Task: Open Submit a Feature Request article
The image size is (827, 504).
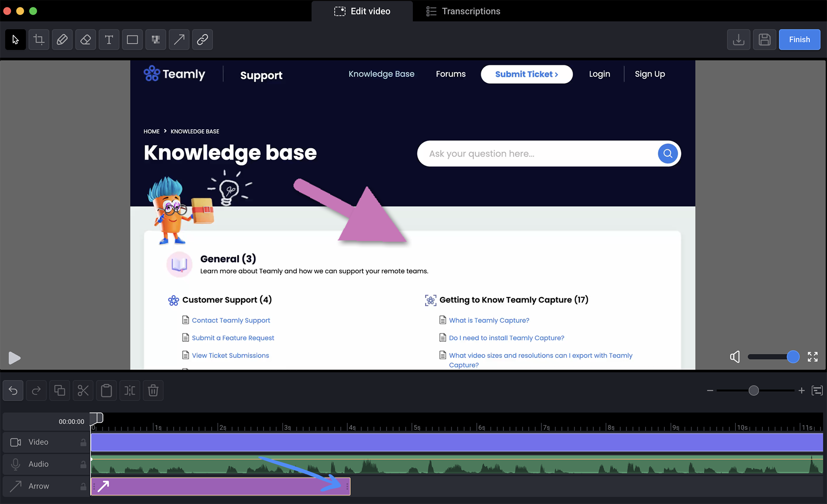Action: pos(233,338)
